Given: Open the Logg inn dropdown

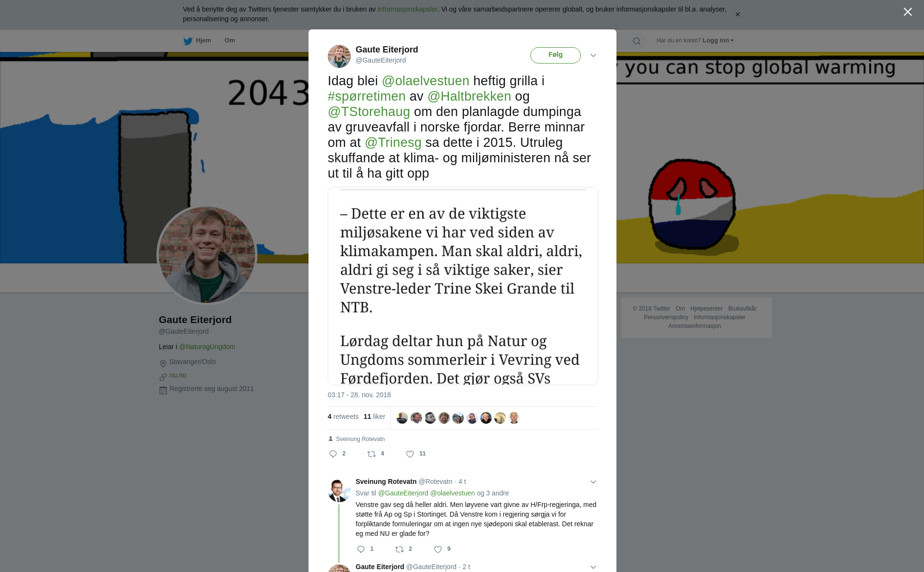Looking at the screenshot, I should [718, 40].
